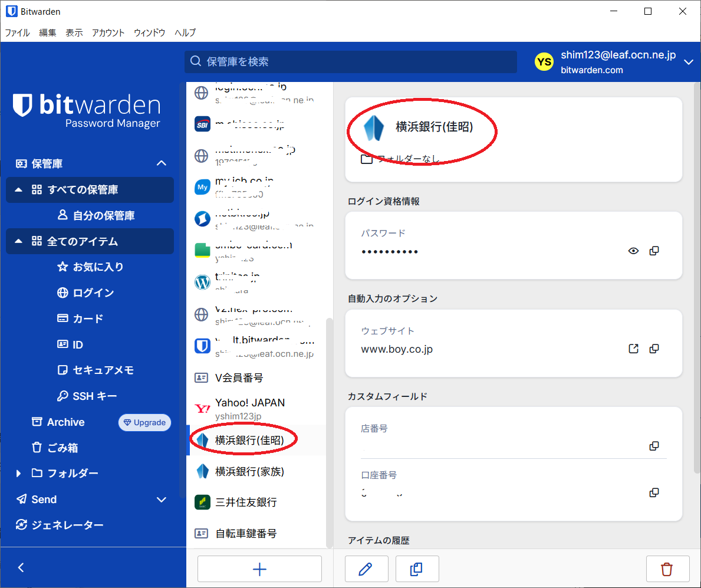Collapse the sidebar with left chevron
This screenshot has height=588, width=701.
point(21,567)
